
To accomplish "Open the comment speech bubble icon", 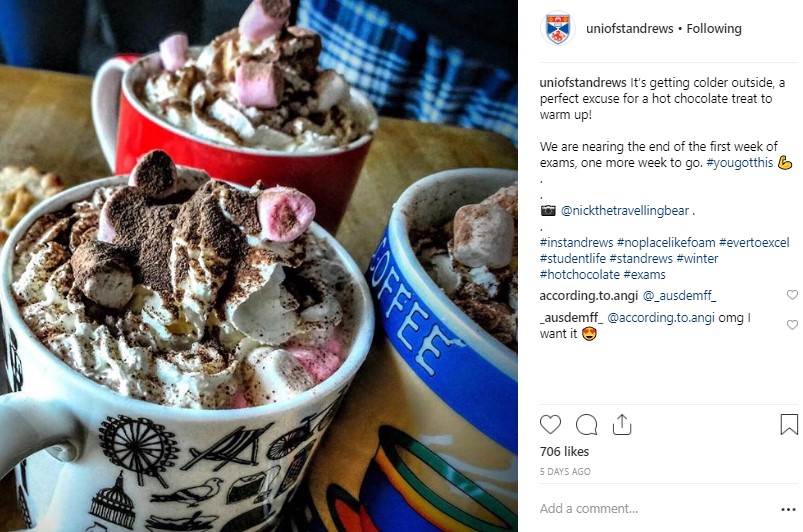I will (586, 425).
